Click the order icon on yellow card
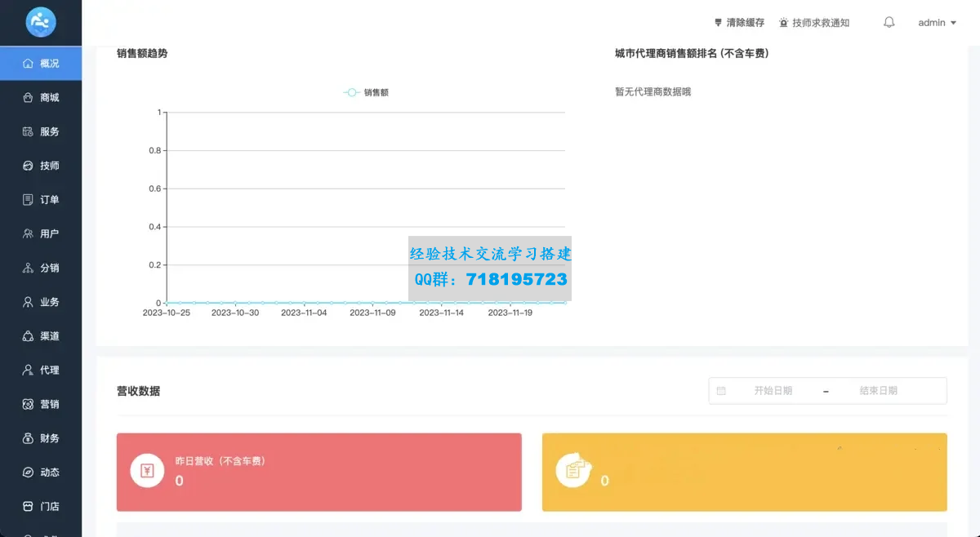The width and height of the screenshot is (980, 537). 573,470
